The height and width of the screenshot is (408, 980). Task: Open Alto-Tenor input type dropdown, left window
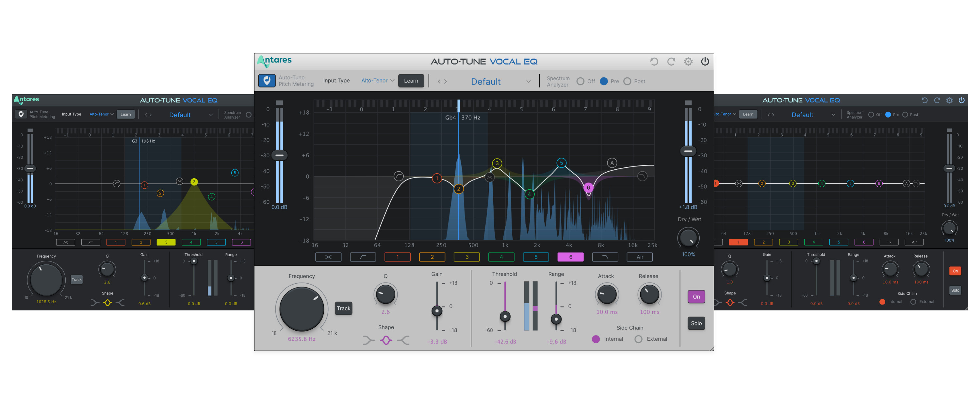coord(102,114)
